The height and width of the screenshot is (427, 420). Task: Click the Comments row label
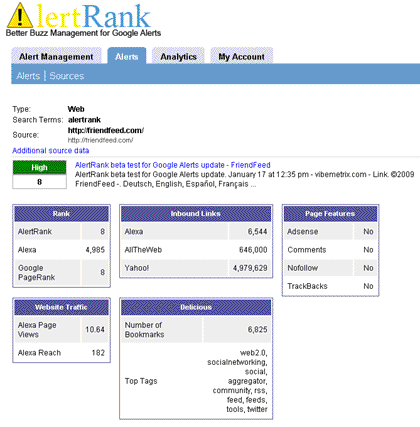(x=307, y=250)
